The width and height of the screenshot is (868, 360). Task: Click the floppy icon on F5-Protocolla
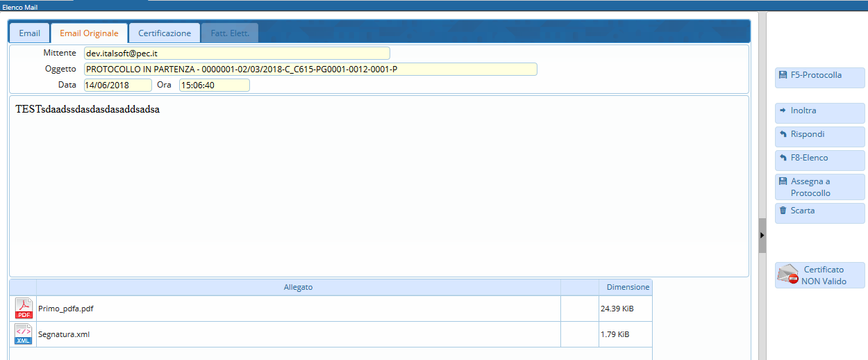pos(783,74)
